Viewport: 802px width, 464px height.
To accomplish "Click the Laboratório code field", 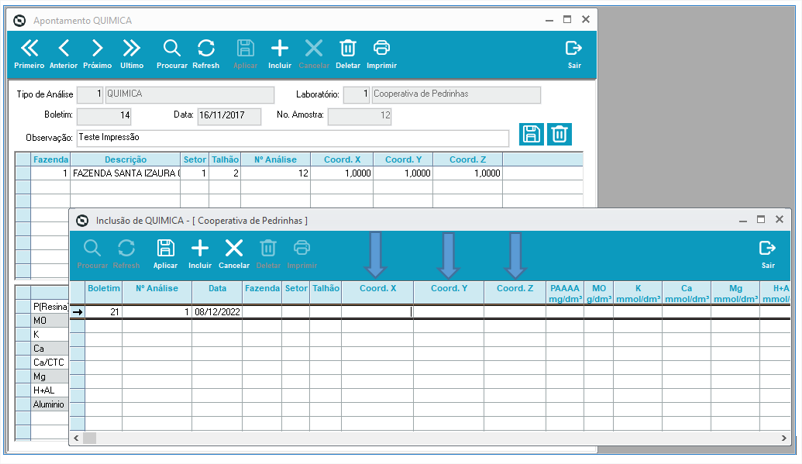I will tap(357, 94).
